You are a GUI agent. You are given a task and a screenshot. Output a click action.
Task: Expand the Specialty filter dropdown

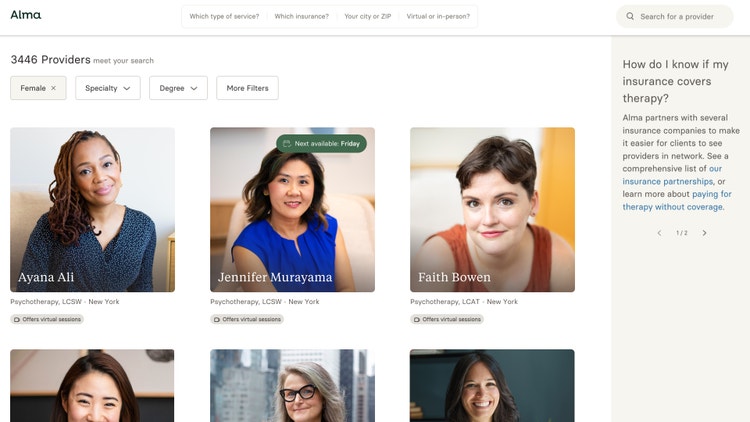tap(107, 88)
